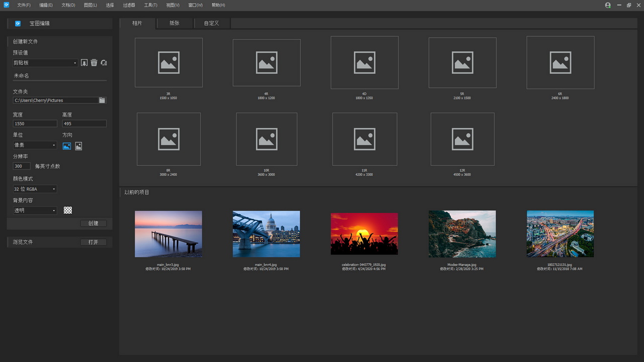Click the transparent background color swatch
This screenshot has height=362, width=644.
pos(68,211)
